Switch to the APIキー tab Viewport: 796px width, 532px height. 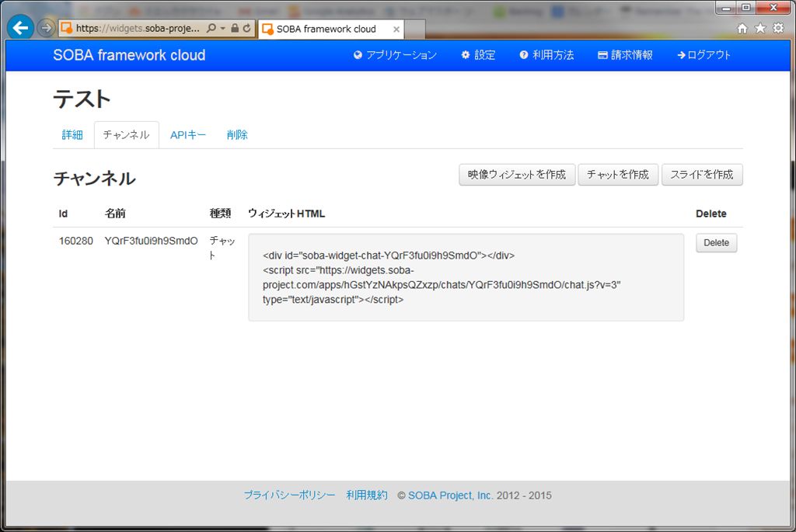[x=188, y=135]
